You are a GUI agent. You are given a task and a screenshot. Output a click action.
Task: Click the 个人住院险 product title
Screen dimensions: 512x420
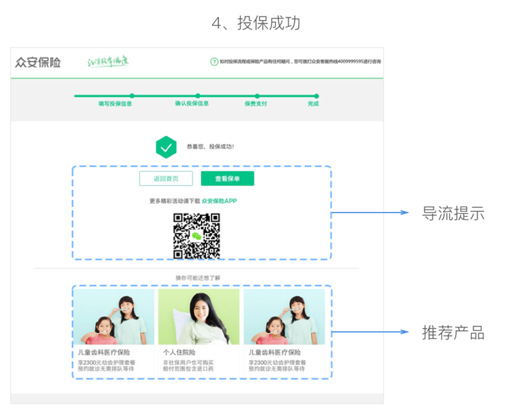(179, 353)
